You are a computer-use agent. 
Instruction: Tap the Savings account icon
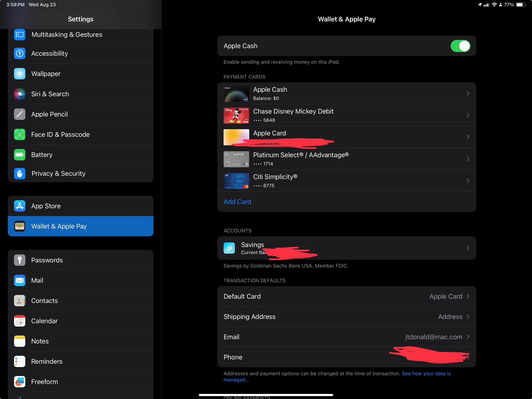pos(229,248)
